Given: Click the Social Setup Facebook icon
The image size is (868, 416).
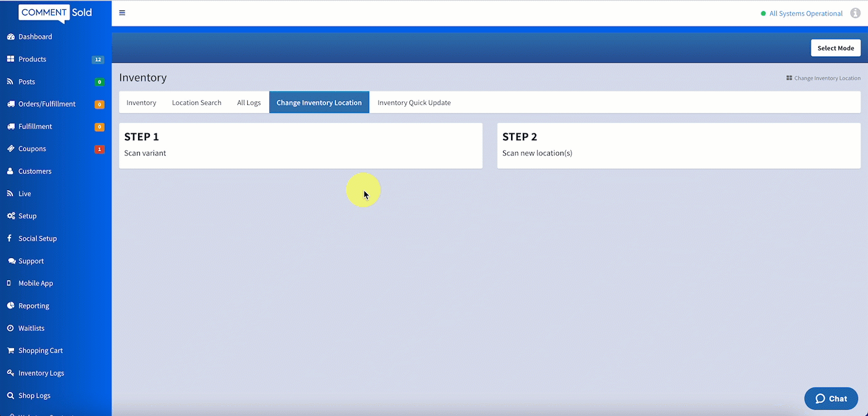Looking at the screenshot, I should (10, 238).
